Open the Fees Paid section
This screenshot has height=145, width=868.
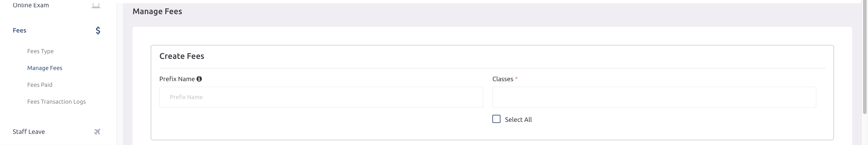point(40,85)
